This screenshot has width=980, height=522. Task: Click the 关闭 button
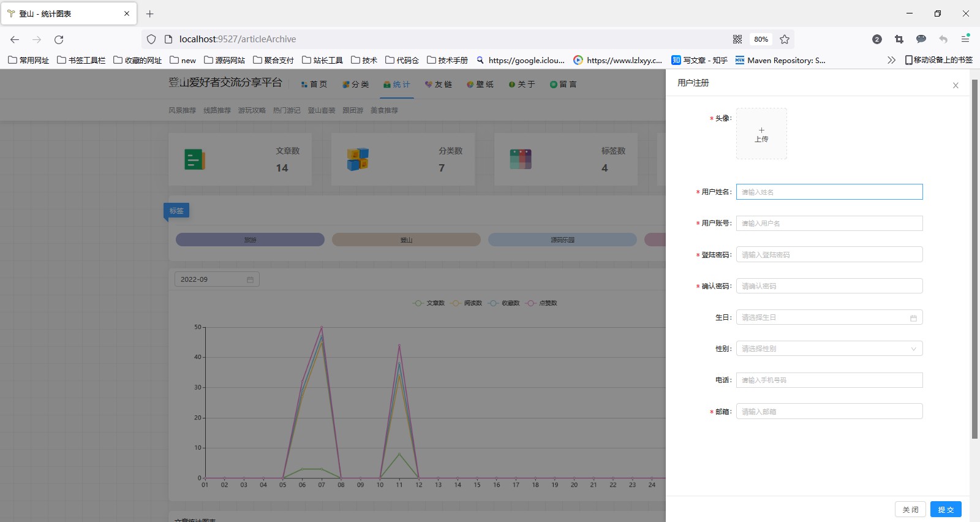(910, 509)
